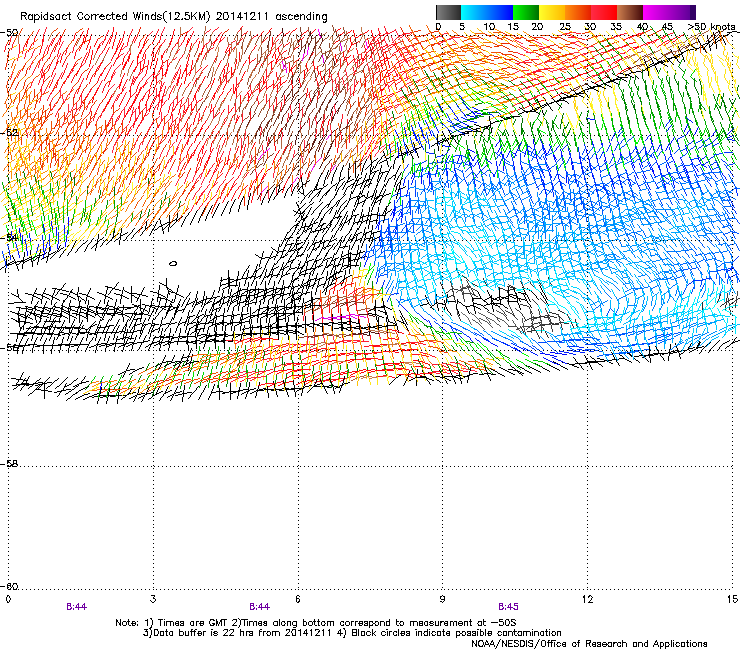Viewport: 740px width, 650px height.
Task: Click the '20141211 ascending' date in title
Action: [272, 17]
